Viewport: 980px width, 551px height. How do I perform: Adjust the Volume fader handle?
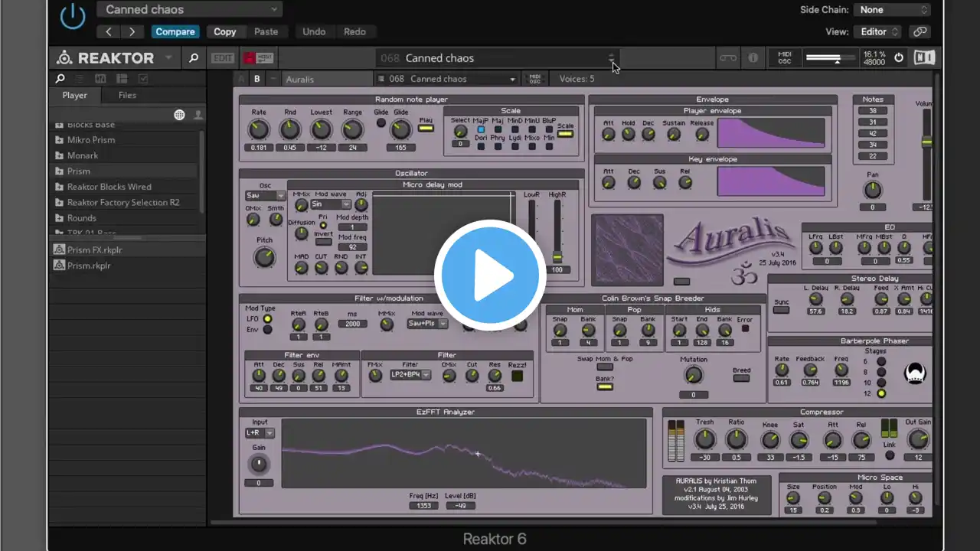(x=927, y=142)
